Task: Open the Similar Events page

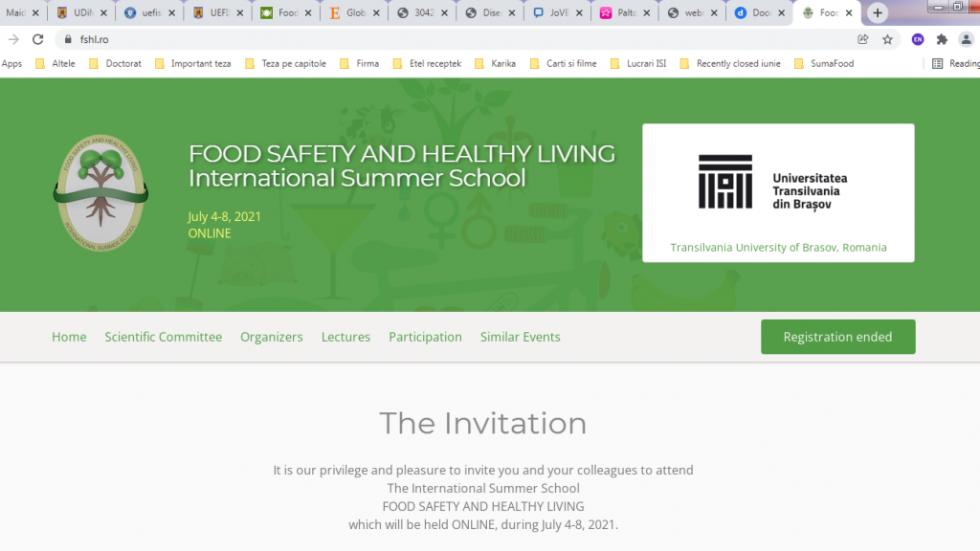Action: [x=520, y=337]
